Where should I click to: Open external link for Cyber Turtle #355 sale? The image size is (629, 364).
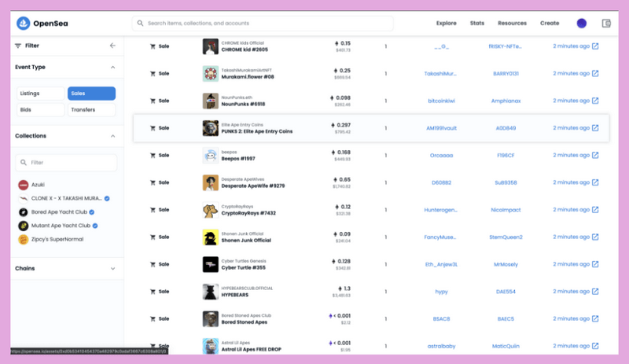(595, 264)
